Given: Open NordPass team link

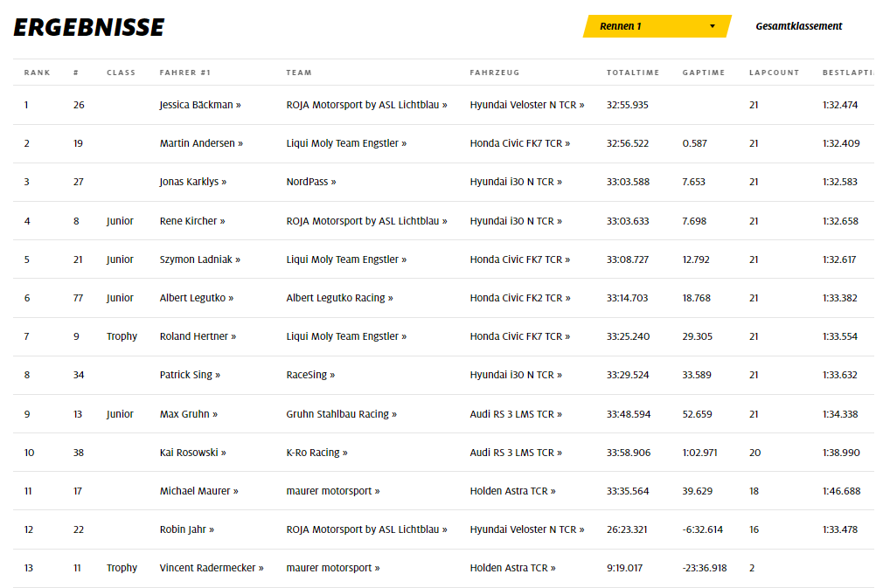Looking at the screenshot, I should coord(311,182).
